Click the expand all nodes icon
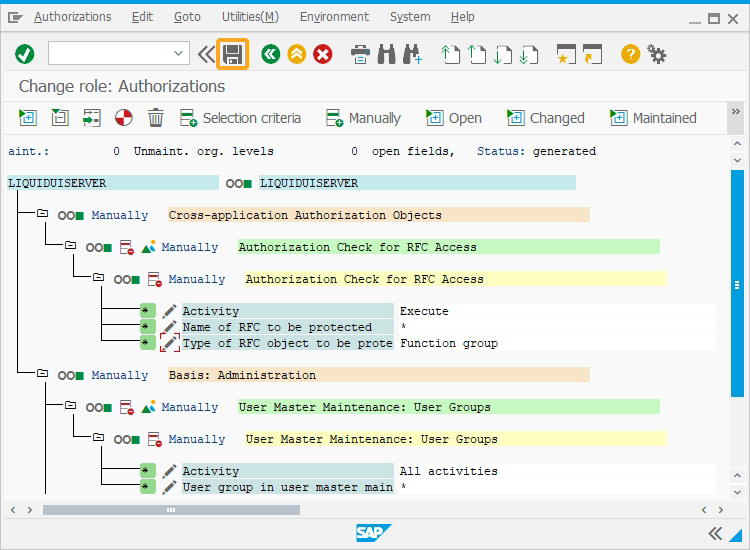This screenshot has height=550, width=750. [x=28, y=118]
